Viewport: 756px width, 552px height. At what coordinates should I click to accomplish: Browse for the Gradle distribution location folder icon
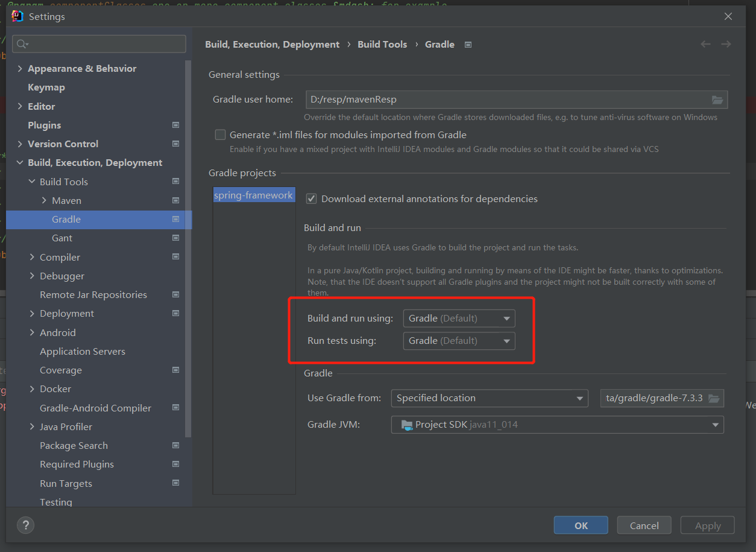[714, 398]
